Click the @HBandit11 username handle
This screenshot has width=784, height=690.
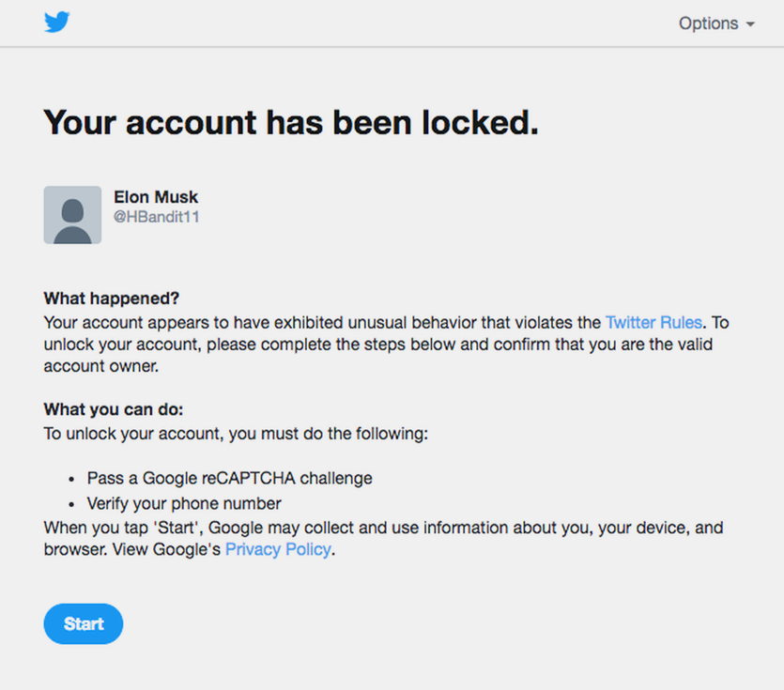[x=157, y=217]
